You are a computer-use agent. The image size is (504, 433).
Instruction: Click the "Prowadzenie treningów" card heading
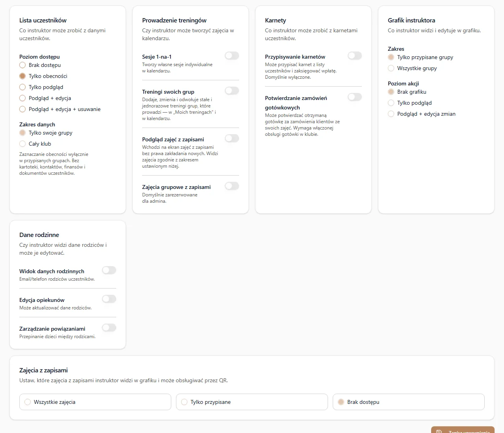click(174, 20)
